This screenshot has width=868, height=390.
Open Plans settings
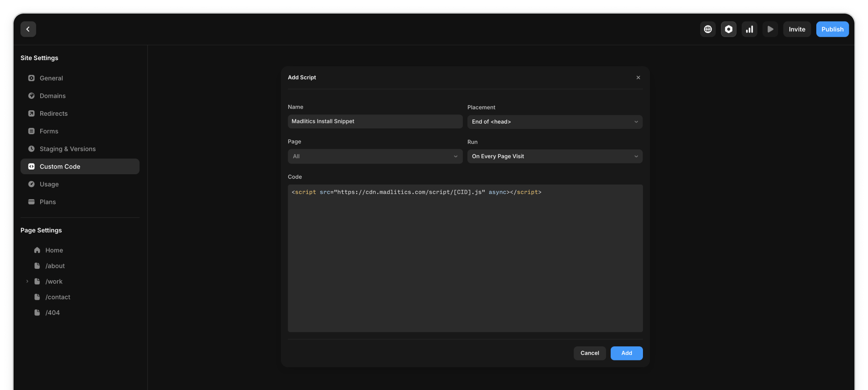(80, 202)
